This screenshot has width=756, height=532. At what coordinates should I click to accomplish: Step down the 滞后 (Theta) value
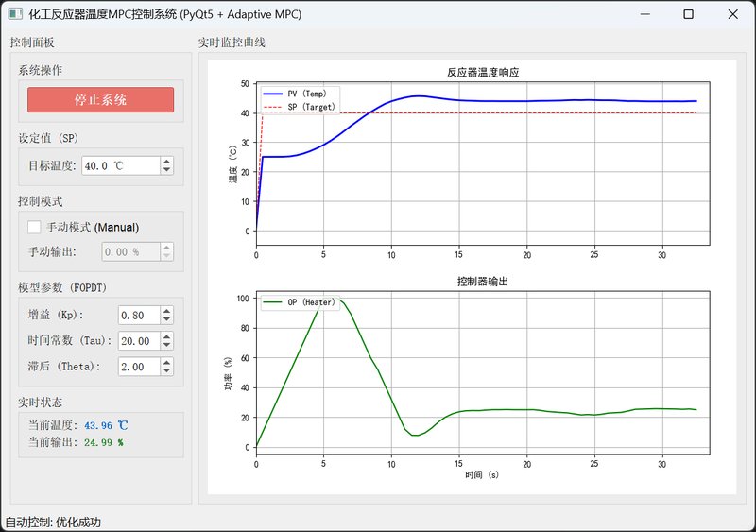click(167, 370)
